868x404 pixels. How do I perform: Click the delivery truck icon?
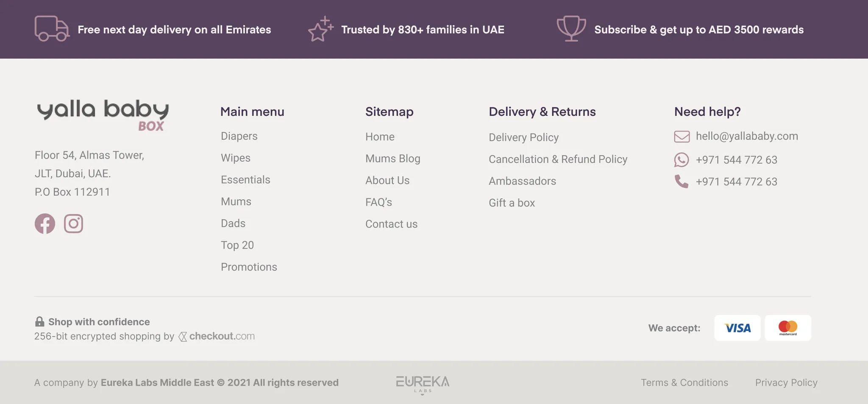tap(52, 29)
